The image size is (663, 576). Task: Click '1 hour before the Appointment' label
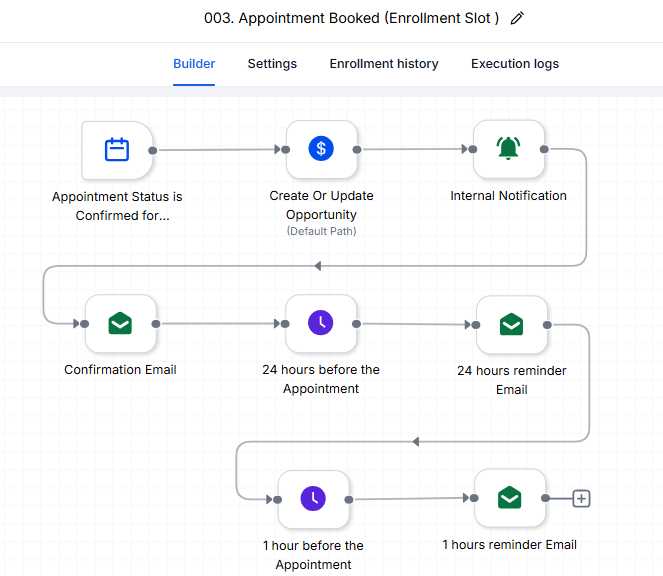313,555
